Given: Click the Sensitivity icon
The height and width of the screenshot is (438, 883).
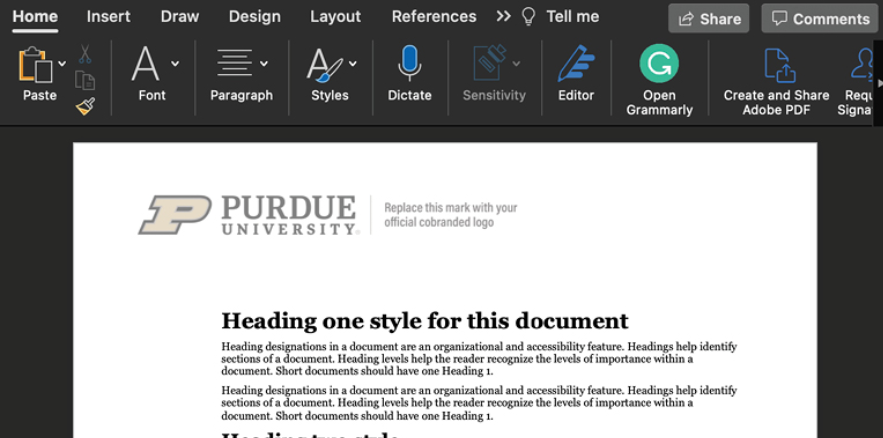Looking at the screenshot, I should point(489,63).
